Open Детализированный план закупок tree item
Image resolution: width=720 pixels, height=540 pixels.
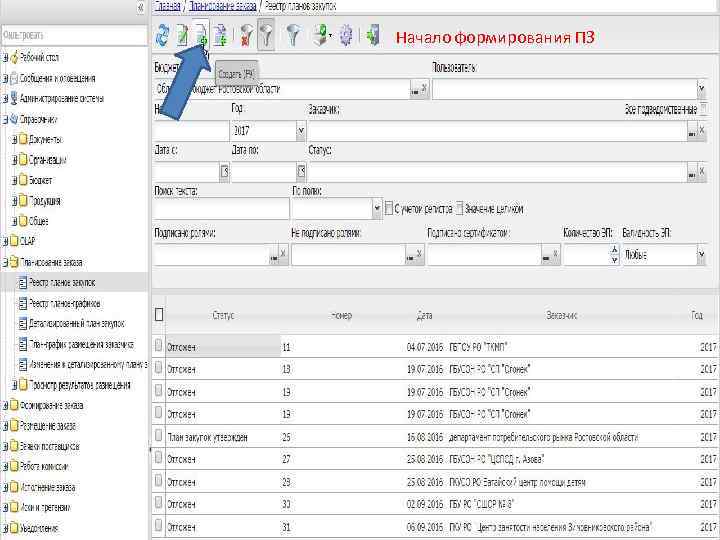pyautogui.click(x=77, y=324)
